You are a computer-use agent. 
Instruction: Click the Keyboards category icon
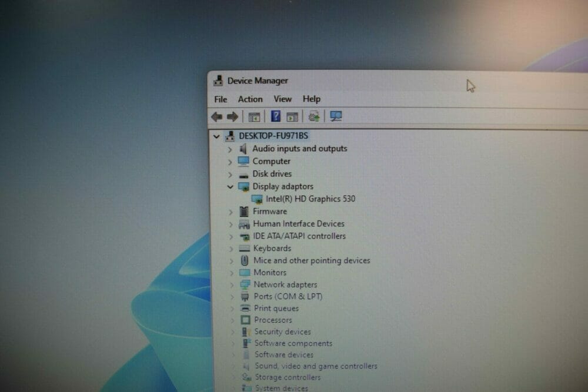pos(245,249)
